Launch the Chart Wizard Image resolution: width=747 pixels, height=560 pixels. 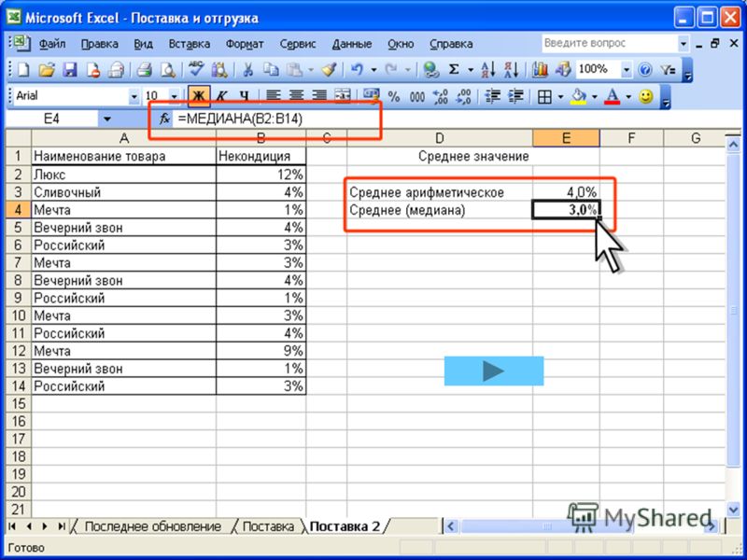coord(540,70)
